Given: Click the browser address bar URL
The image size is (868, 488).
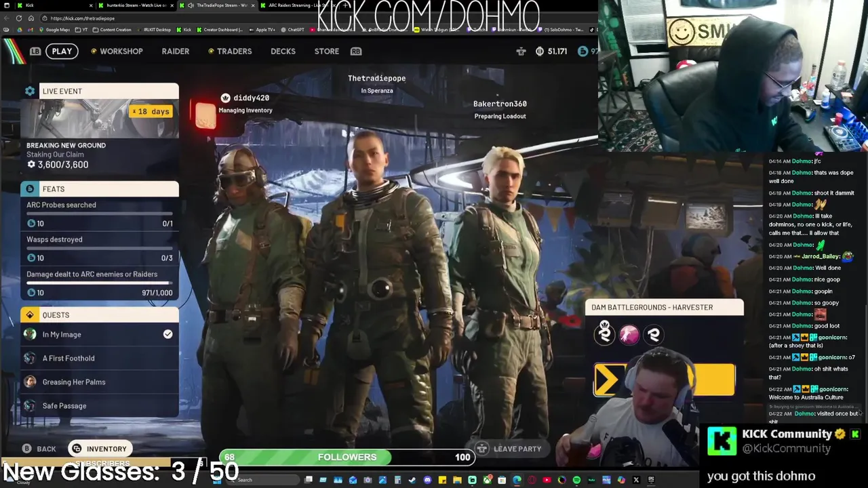Looking at the screenshot, I should click(82, 18).
